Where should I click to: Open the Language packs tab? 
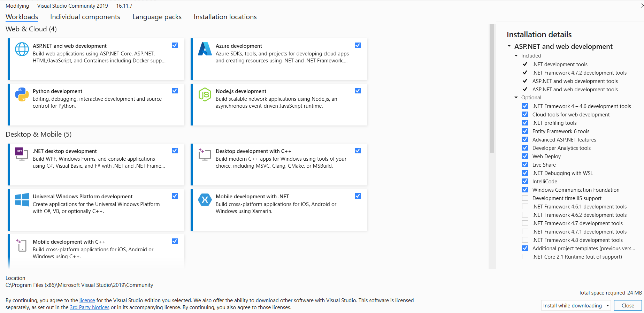(157, 17)
